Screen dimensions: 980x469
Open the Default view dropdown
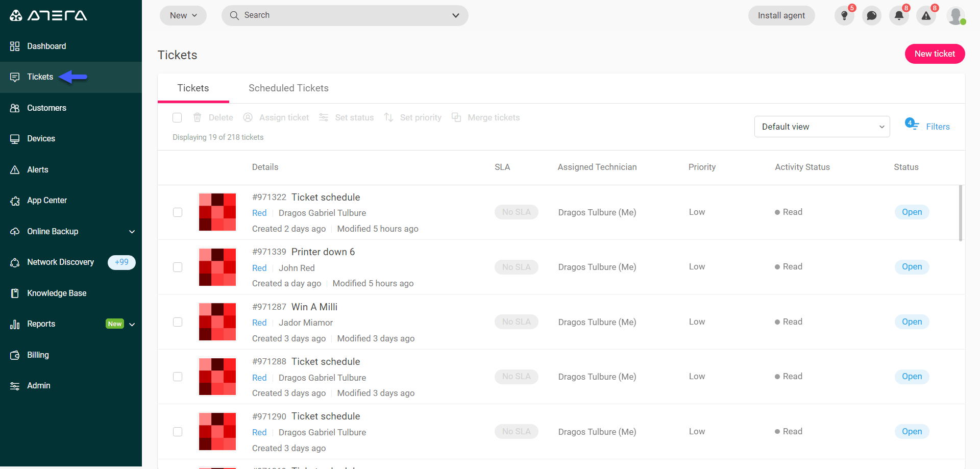[x=822, y=126]
